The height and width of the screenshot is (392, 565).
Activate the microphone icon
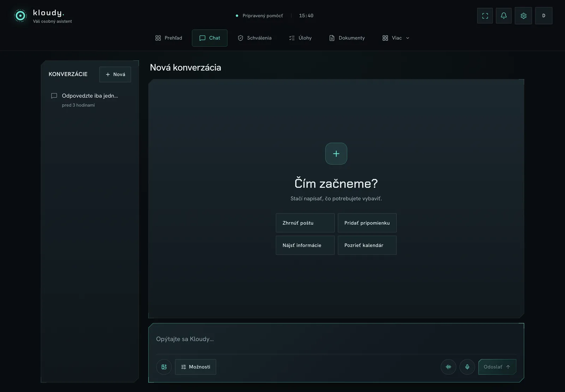coord(467,367)
